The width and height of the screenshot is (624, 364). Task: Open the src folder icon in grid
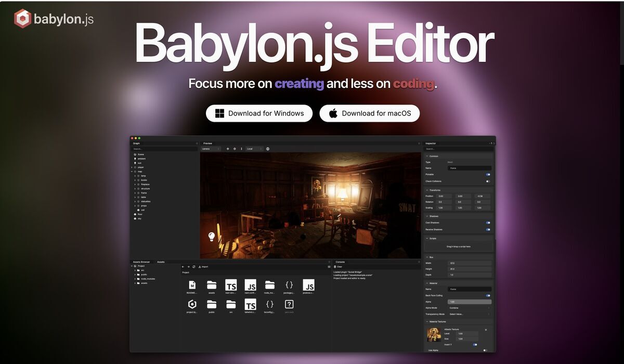(x=231, y=304)
